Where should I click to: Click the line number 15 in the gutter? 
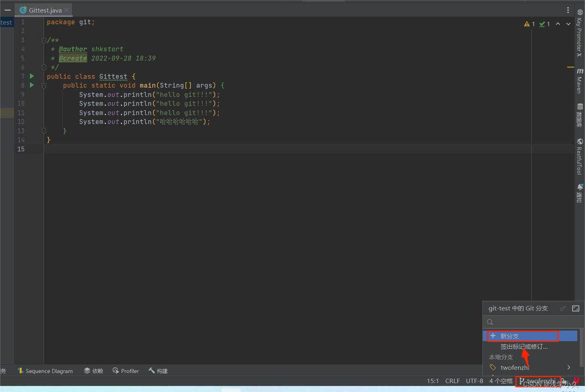[x=21, y=149]
